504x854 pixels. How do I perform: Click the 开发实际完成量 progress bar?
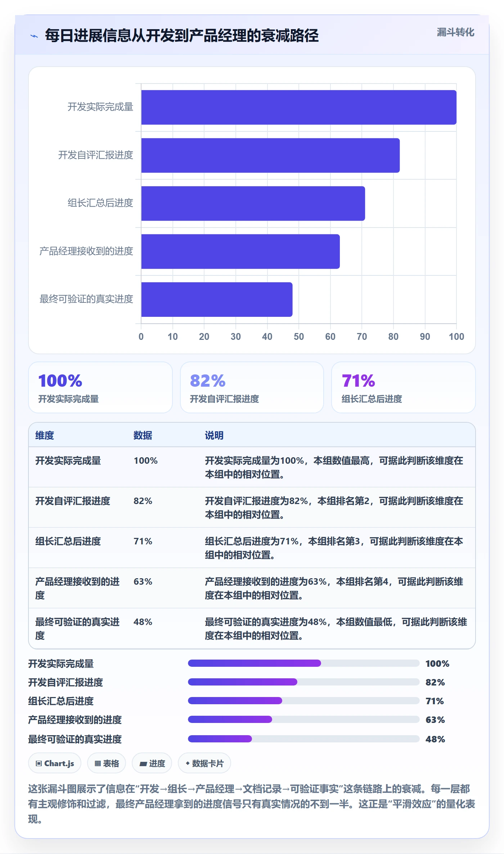[x=304, y=663]
